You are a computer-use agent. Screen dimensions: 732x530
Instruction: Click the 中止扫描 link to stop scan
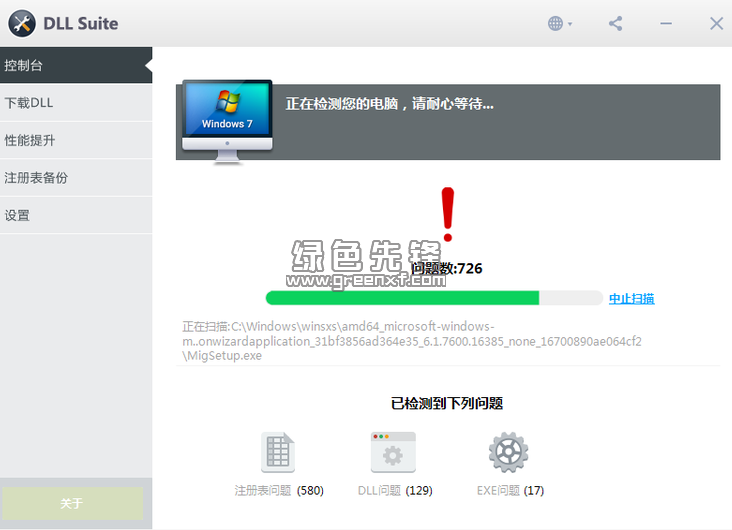pyautogui.click(x=631, y=298)
